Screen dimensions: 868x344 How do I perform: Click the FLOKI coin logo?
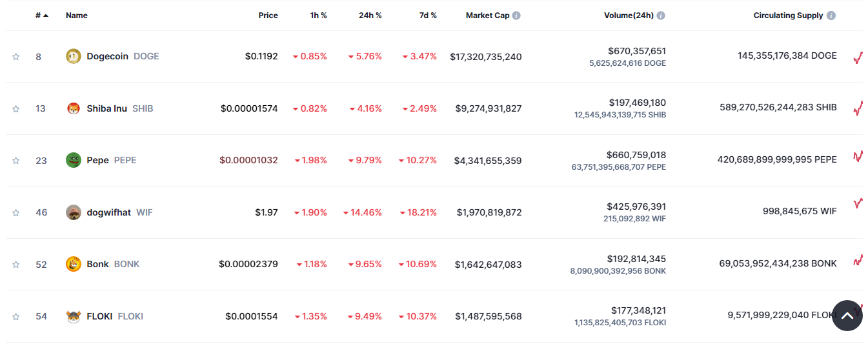pos(74,316)
